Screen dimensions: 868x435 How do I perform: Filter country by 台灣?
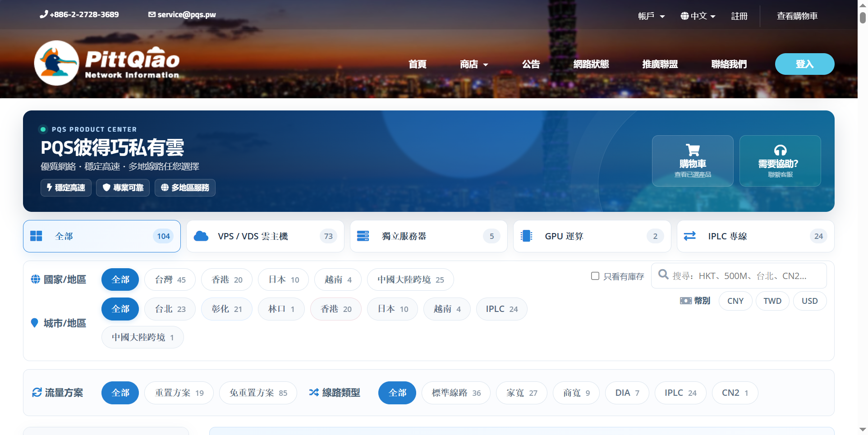[170, 279]
